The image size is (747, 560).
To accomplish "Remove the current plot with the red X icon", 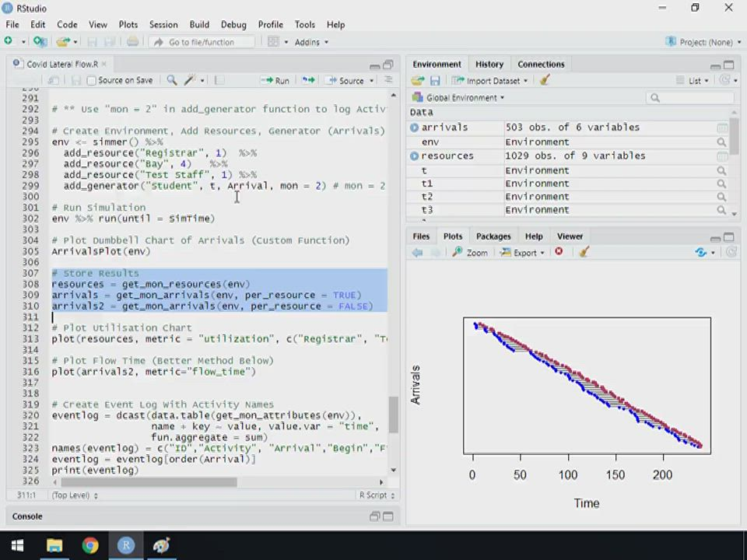I will click(559, 251).
